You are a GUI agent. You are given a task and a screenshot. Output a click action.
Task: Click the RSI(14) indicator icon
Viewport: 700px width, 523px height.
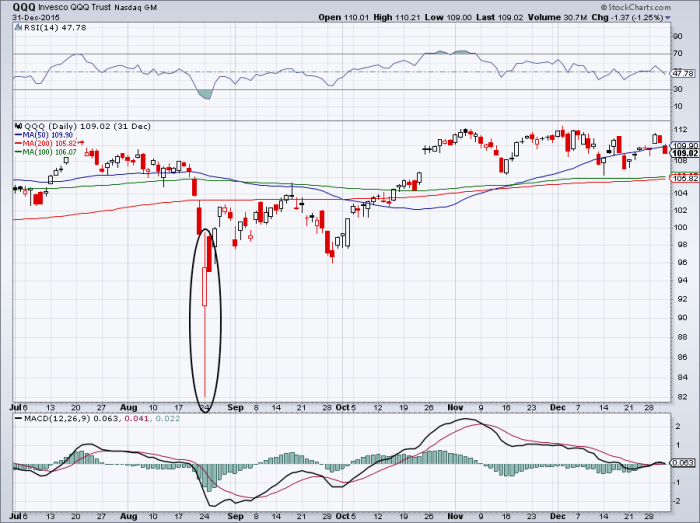click(18, 28)
